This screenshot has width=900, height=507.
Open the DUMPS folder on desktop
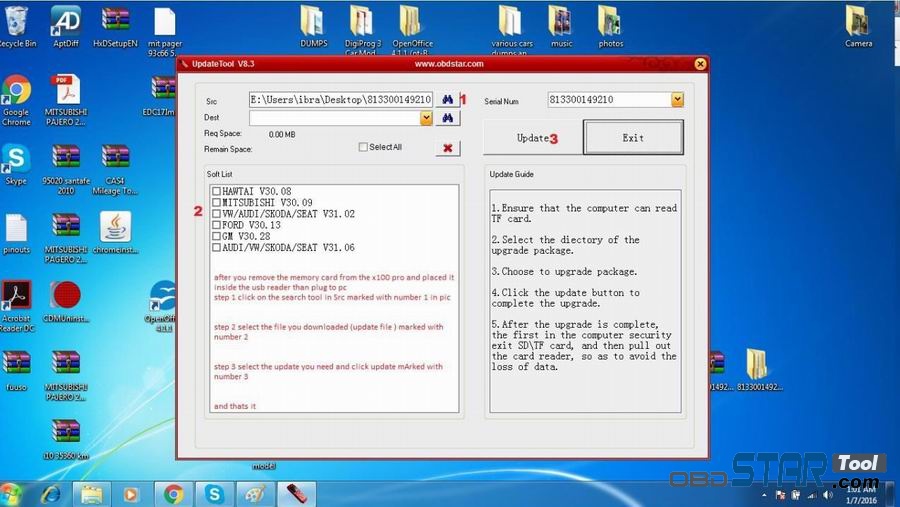tap(313, 22)
